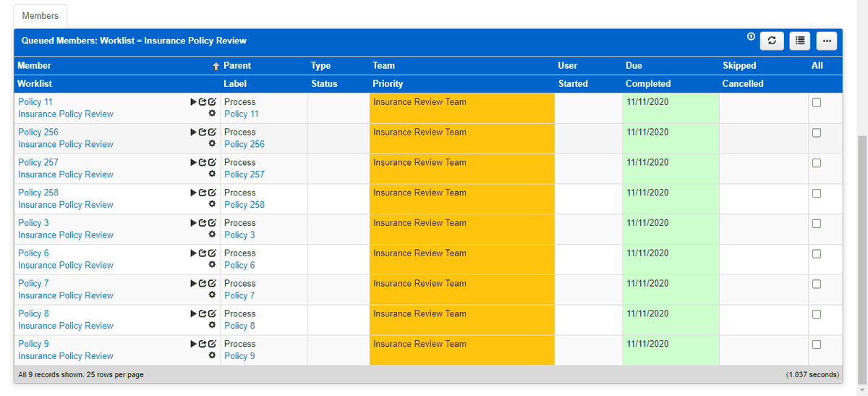Click the All column header
This screenshot has height=396, width=868.
817,65
